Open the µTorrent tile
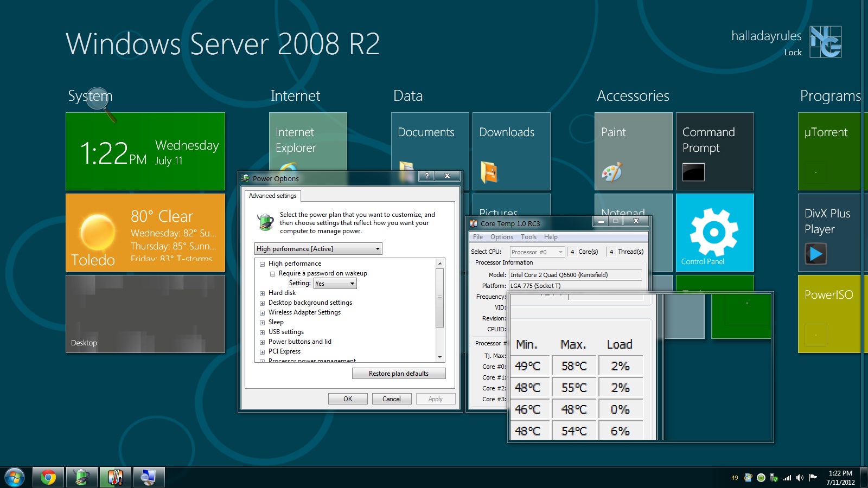Screen dimensions: 868x488 833,151
